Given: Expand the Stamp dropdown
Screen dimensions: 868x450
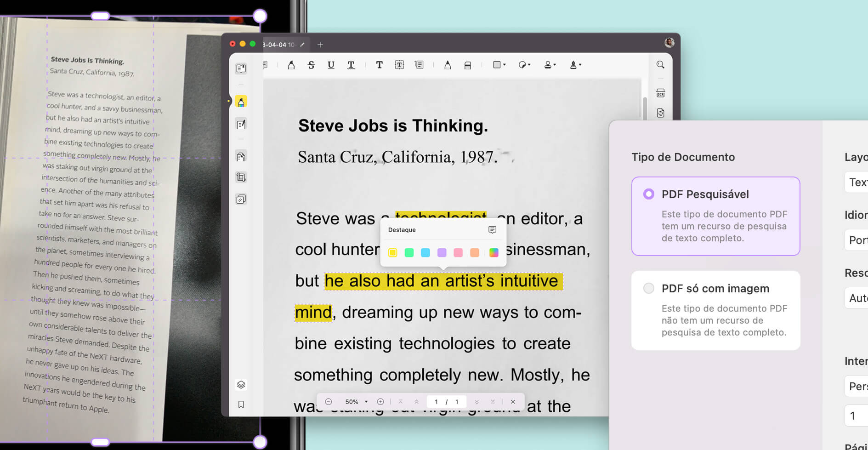Looking at the screenshot, I should click(x=550, y=65).
